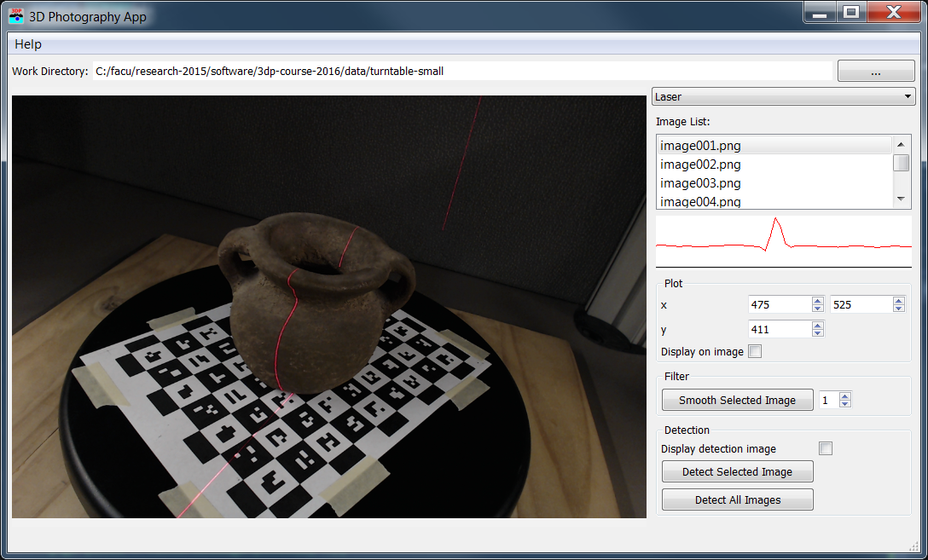Click the Image List scroll up arrow
Image resolution: width=928 pixels, height=560 pixels.
pos(901,144)
